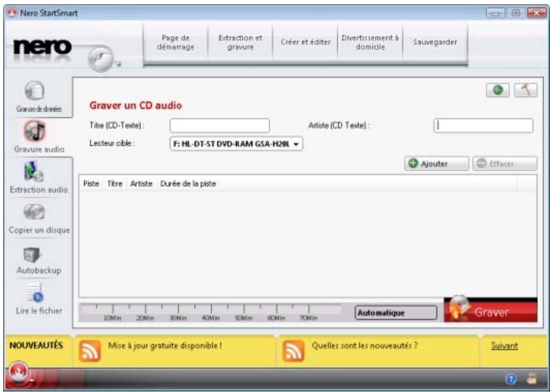Select the Gravure audio sidebar icon
The height and width of the screenshot is (392, 550).
[35, 131]
